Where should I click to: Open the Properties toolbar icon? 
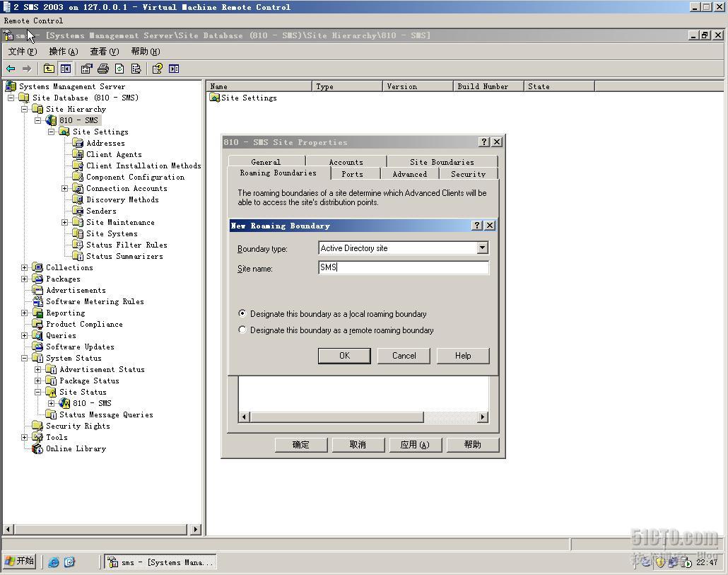click(86, 69)
